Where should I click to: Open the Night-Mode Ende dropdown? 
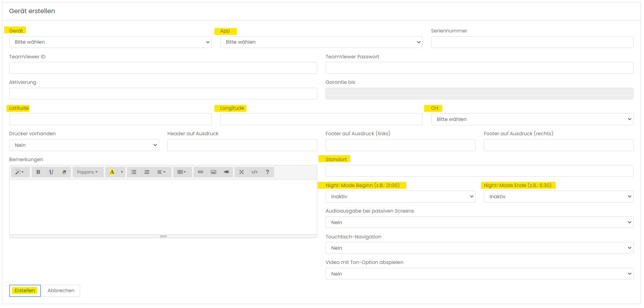point(558,197)
